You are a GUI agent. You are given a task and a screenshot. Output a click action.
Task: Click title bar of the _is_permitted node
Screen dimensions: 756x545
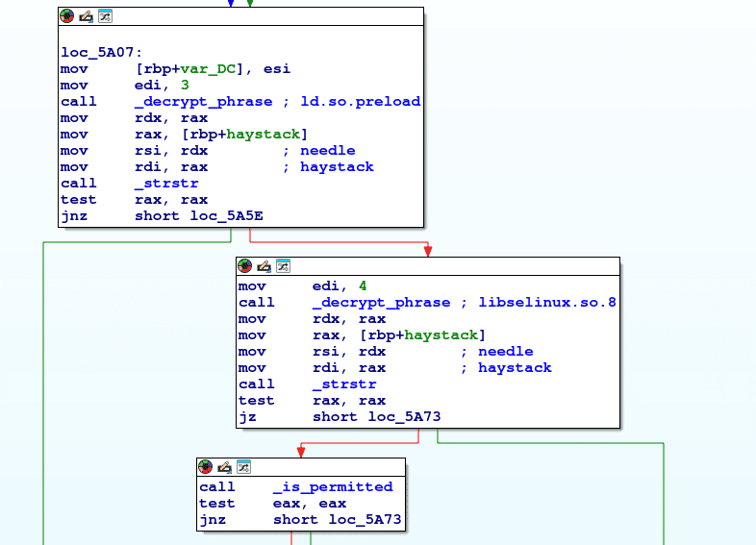click(327, 467)
